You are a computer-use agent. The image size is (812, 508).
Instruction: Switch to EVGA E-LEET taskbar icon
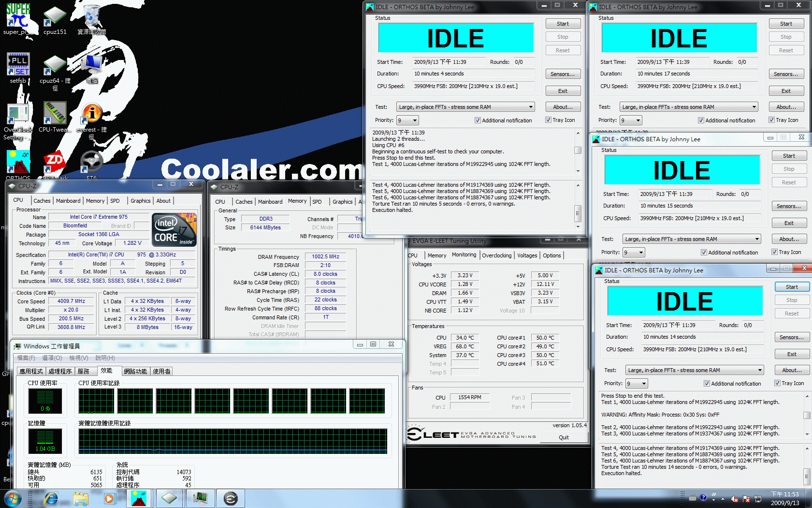[x=231, y=498]
